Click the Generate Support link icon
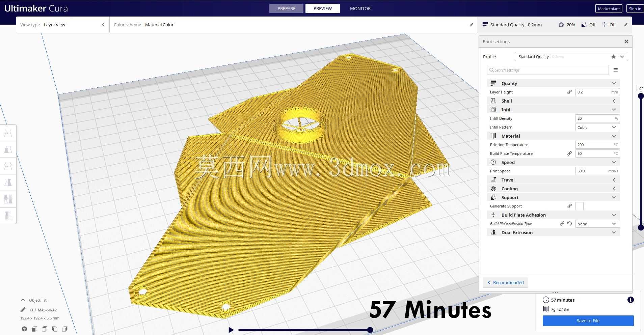The image size is (644, 335). coord(569,206)
